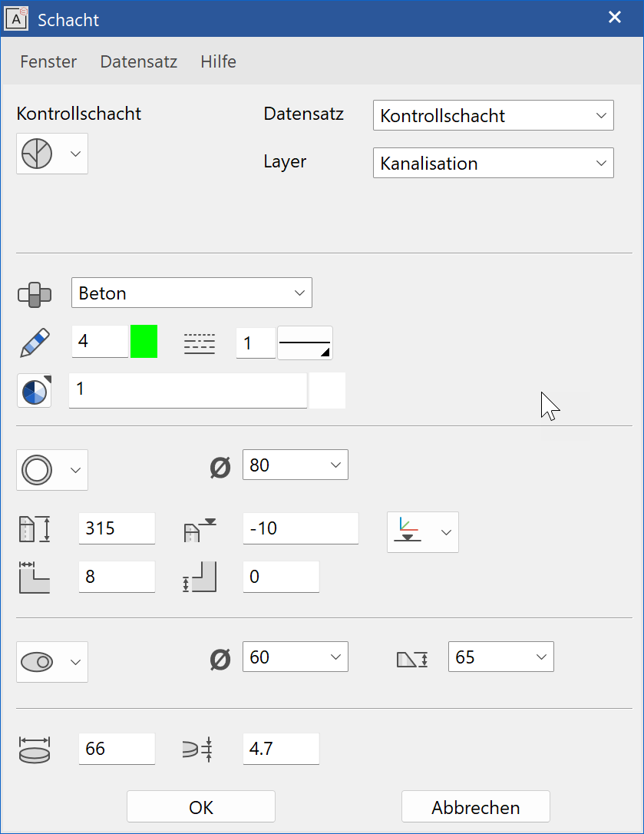Click the shaft height field showing 315
The height and width of the screenshot is (834, 644).
117,528
